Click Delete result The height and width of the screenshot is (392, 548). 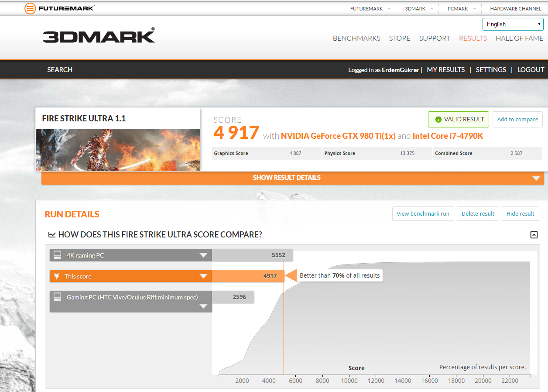(478, 213)
